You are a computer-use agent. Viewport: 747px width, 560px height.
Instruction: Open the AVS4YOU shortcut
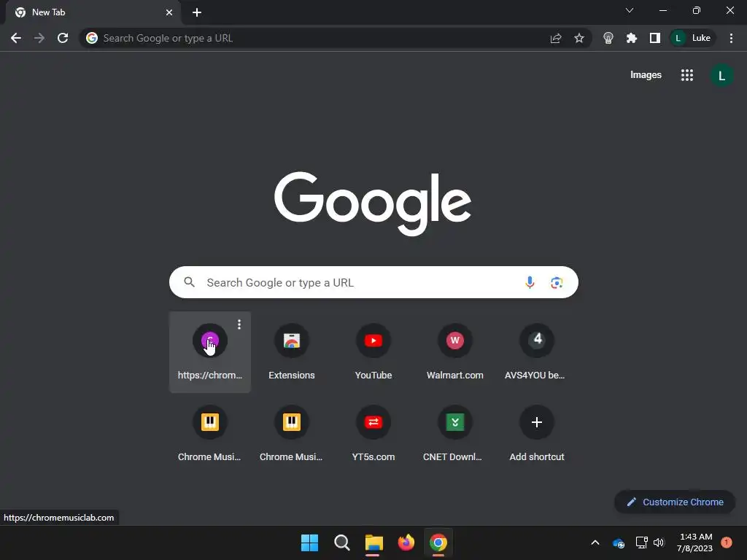tap(536, 352)
